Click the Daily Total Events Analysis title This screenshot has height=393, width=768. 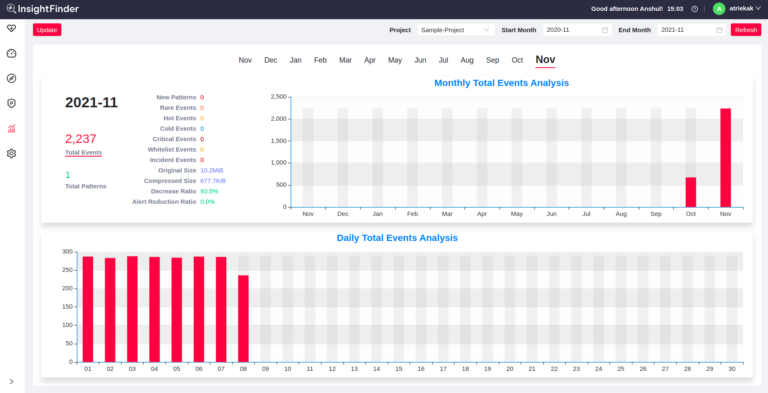coord(397,238)
